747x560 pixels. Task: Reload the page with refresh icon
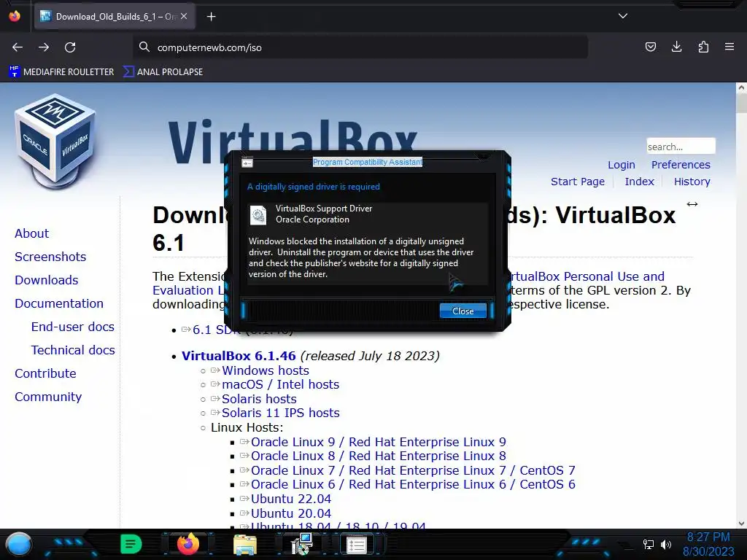click(70, 47)
